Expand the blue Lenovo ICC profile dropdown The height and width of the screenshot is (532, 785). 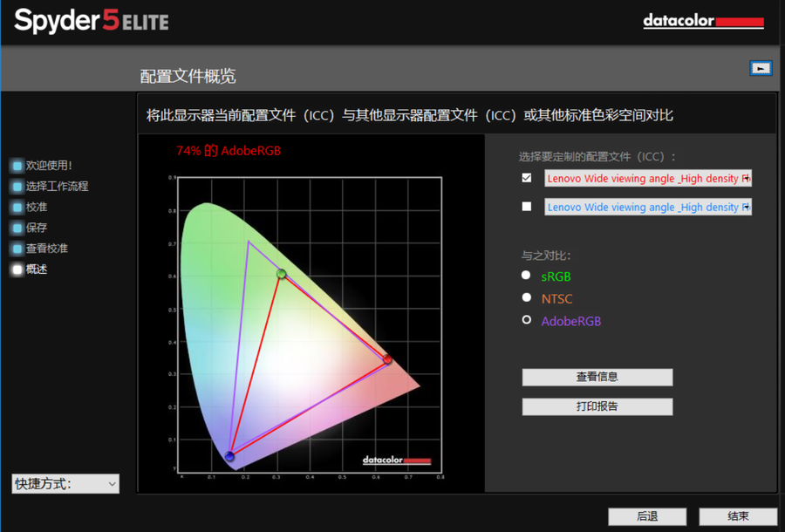[x=647, y=207]
